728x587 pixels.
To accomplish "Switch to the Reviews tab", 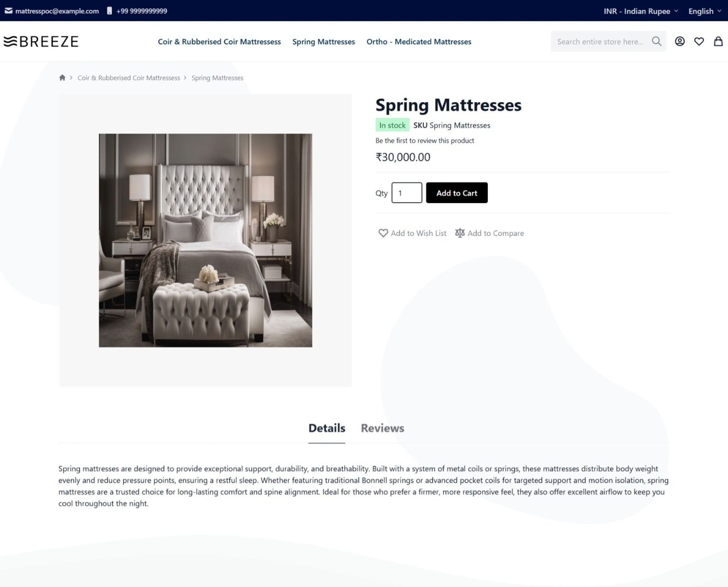I will coord(382,428).
